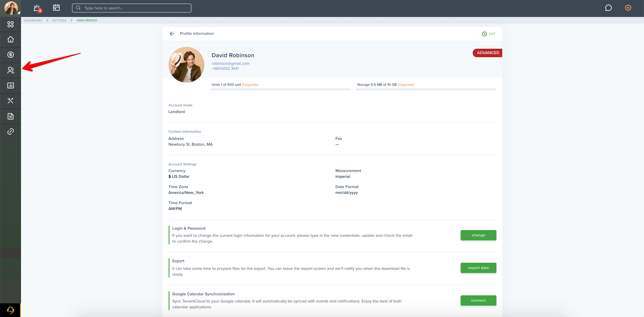644x317 pixels.
Task: Click the David Robinson name heading
Action: pyautogui.click(x=233, y=55)
